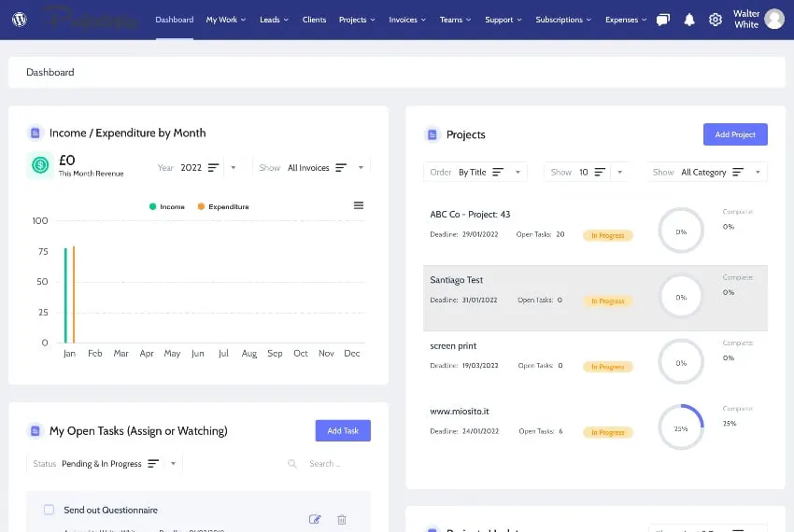The width and height of the screenshot is (794, 532).
Task: Click the sort lines icon beside Year 2022
Action: 213,168
